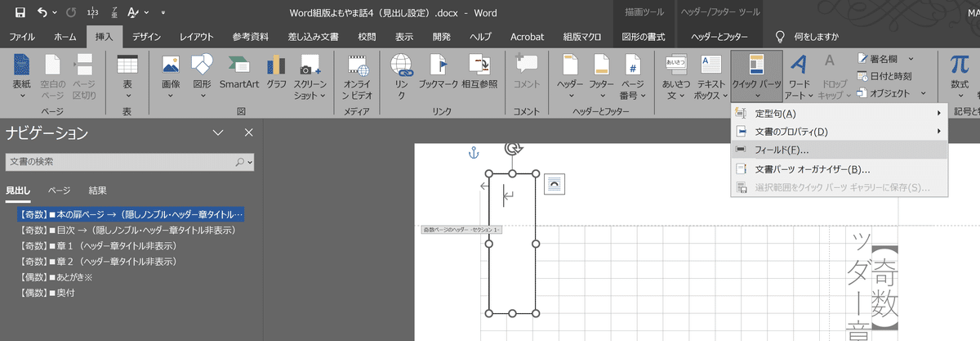Screen dimensions: 980x341
Task: Open 文書パーツ オーガナイザー(B)...
Action: [839, 169]
